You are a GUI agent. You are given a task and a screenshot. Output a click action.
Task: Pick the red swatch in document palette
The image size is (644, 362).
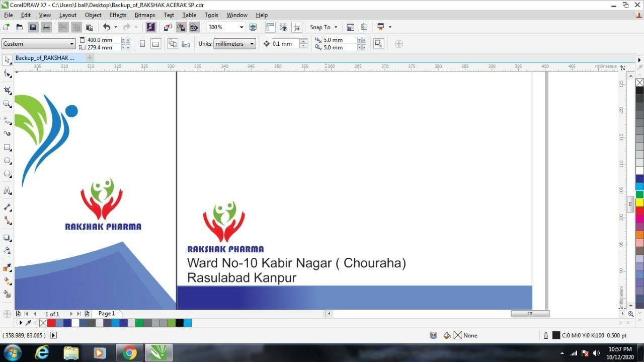pyautogui.click(x=51, y=323)
